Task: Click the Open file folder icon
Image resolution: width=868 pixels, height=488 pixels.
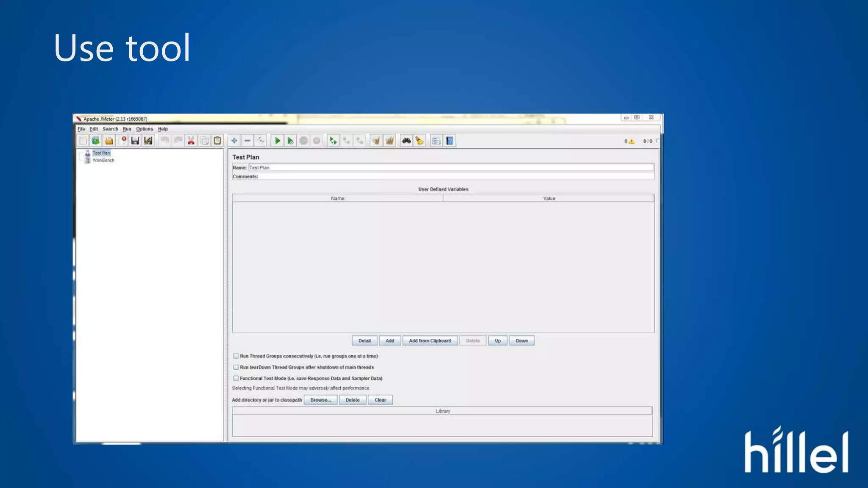Action: (109, 141)
